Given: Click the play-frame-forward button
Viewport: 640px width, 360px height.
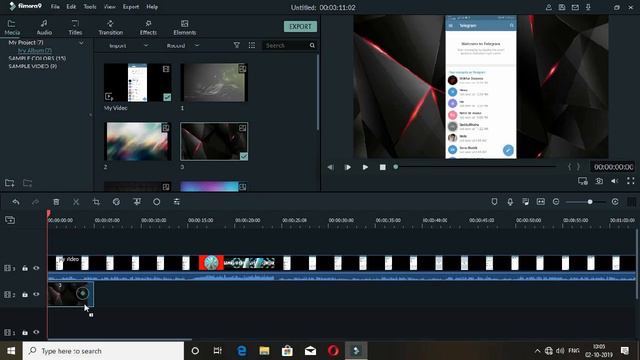Looking at the screenshot, I should point(348,167).
